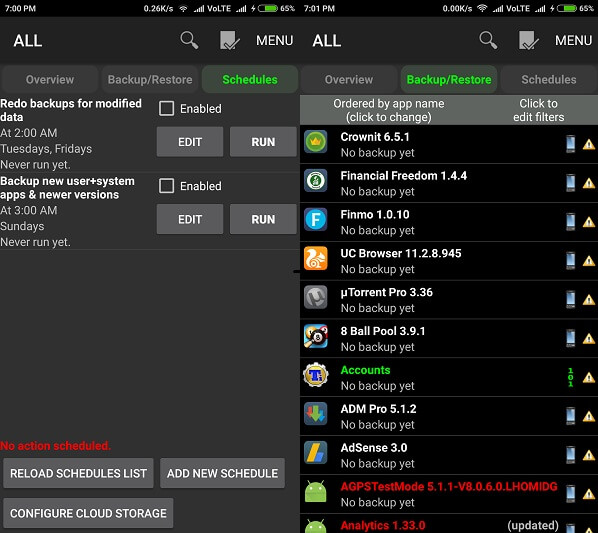
Task: Tap the warning triangle for ADM Pro
Action: (588, 417)
